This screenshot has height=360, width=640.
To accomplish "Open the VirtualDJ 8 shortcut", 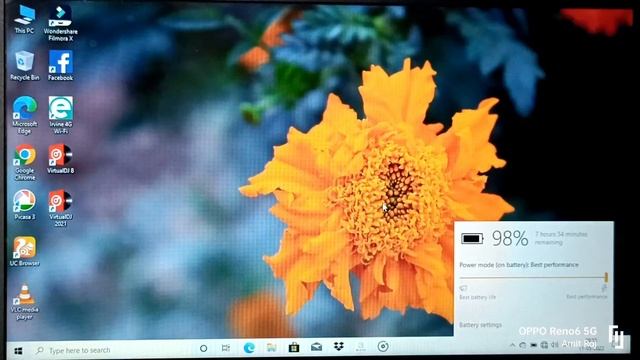I will (x=60, y=159).
